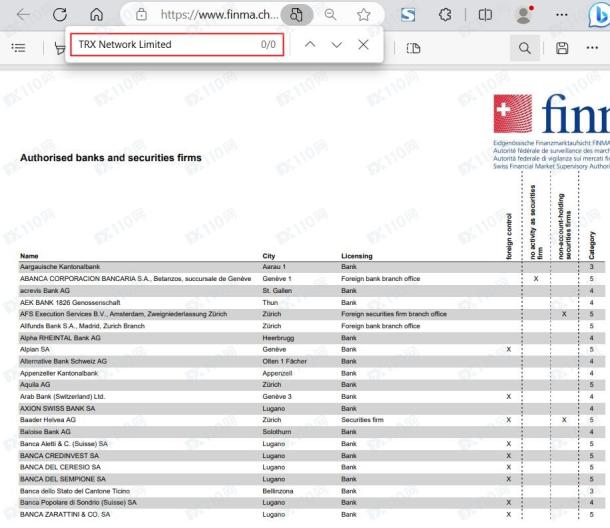Click city cell Genève 3
This screenshot has height=528, width=610.
pyautogui.click(x=277, y=396)
